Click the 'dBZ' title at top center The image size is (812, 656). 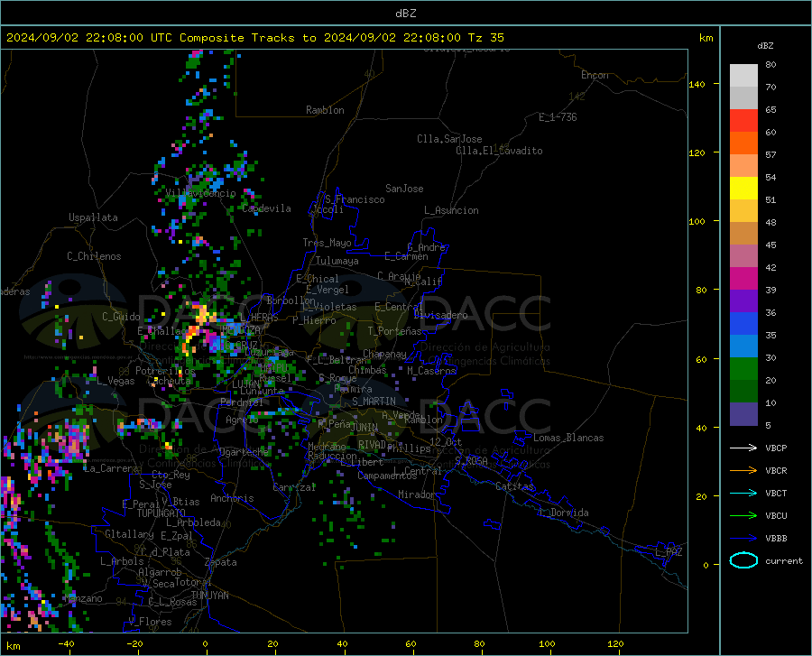[x=405, y=14]
